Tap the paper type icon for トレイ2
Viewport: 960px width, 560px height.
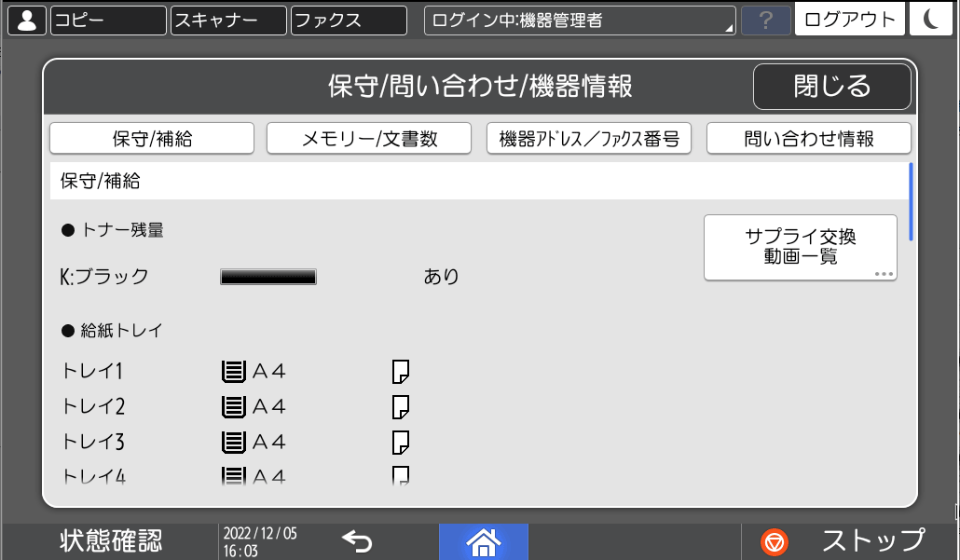click(x=401, y=407)
